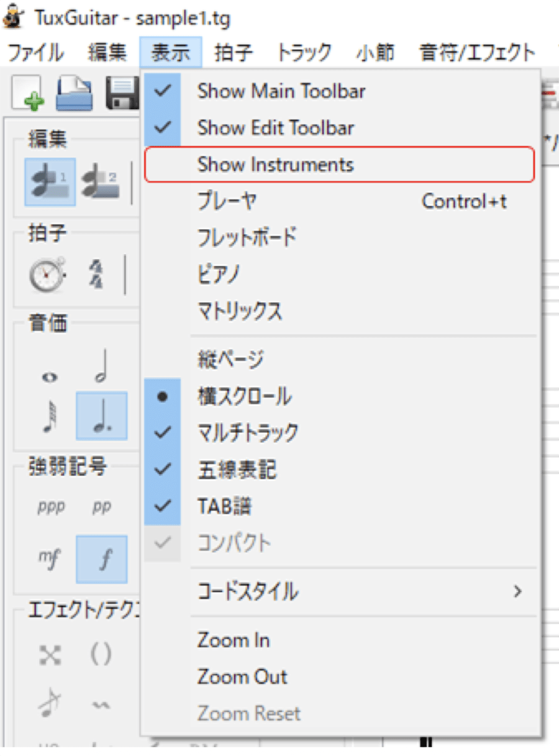Open フレットボード view
Image resolution: width=559 pixels, height=756 pixels.
(x=340, y=237)
